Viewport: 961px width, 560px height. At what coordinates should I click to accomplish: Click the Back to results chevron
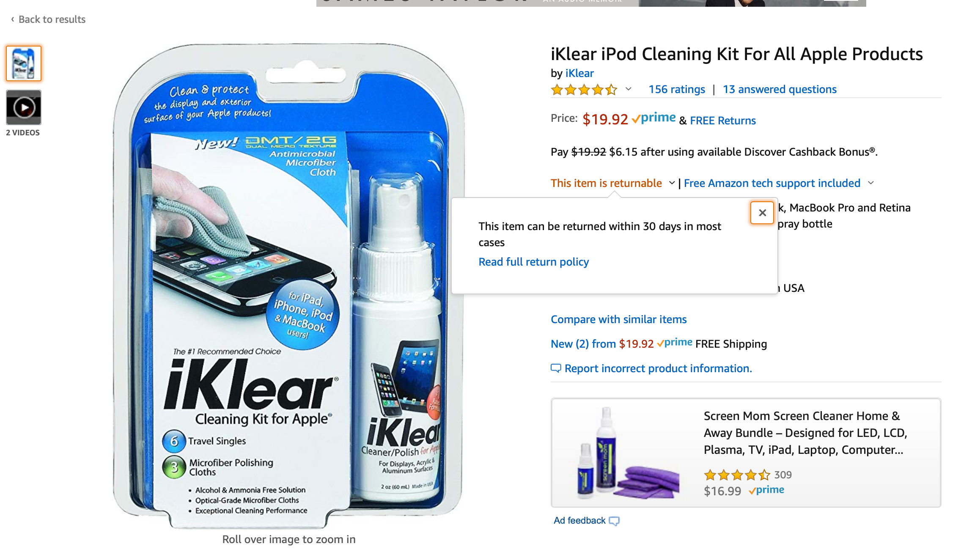pyautogui.click(x=13, y=19)
